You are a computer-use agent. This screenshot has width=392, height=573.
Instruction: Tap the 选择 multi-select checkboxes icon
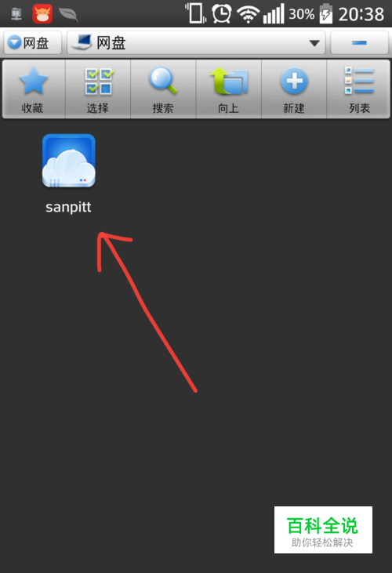(98, 89)
